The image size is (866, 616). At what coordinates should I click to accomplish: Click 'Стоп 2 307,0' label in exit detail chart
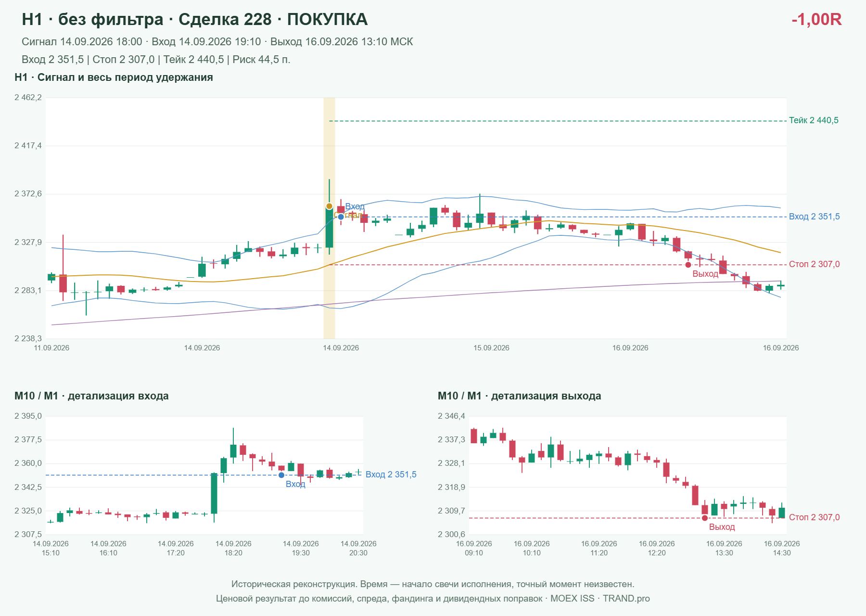pyautogui.click(x=815, y=517)
